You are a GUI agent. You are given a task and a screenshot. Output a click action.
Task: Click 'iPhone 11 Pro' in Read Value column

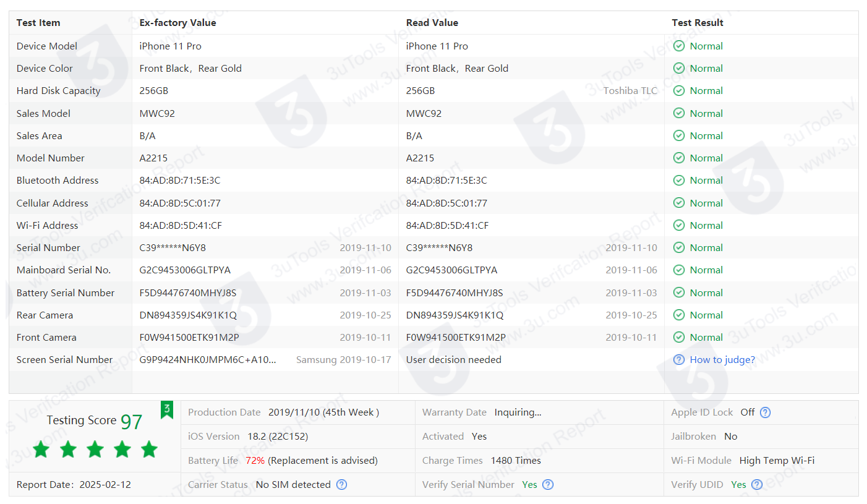pos(437,46)
